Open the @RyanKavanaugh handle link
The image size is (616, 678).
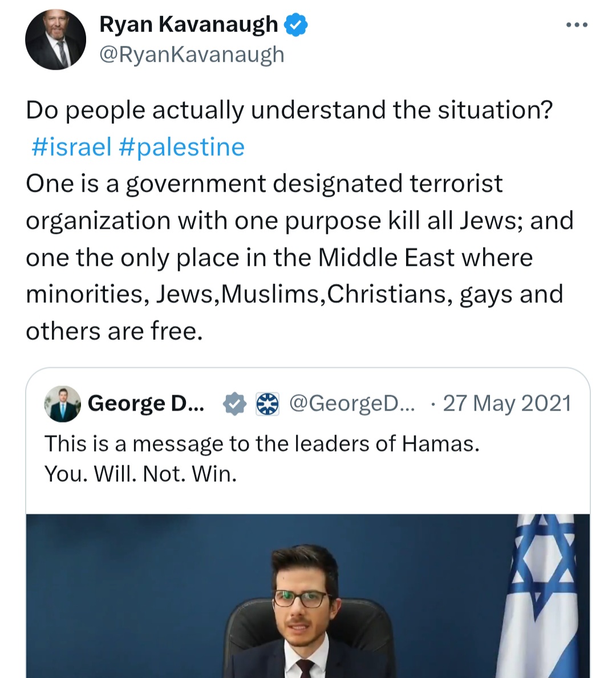point(192,55)
